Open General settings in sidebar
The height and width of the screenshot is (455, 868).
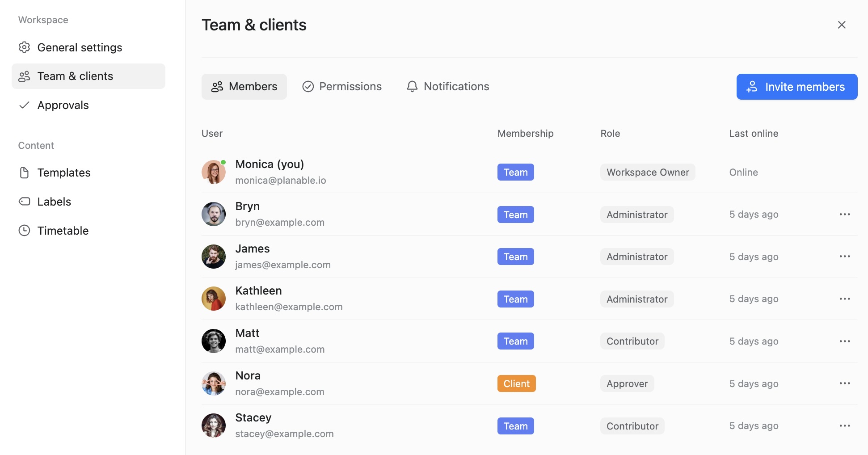point(88,47)
